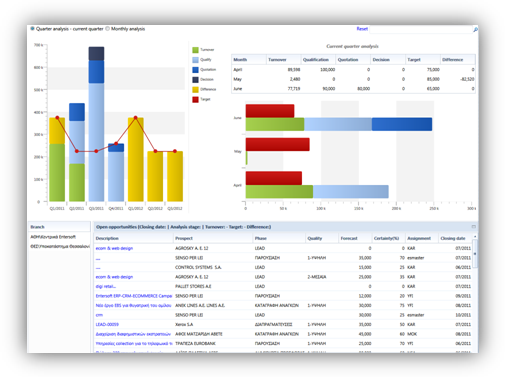Screen dimensions: 505x377
Task: Sort by the Quotation column header
Action: [353, 60]
